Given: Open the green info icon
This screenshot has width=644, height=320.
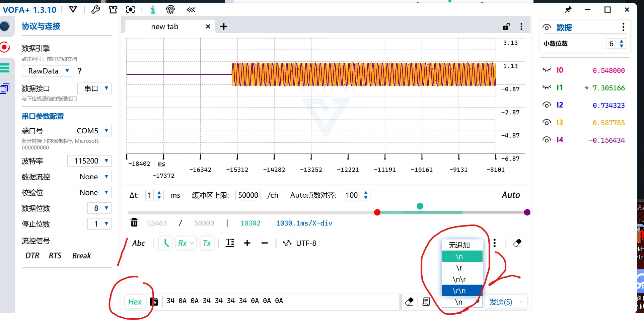Looking at the screenshot, I should click(x=153, y=10).
